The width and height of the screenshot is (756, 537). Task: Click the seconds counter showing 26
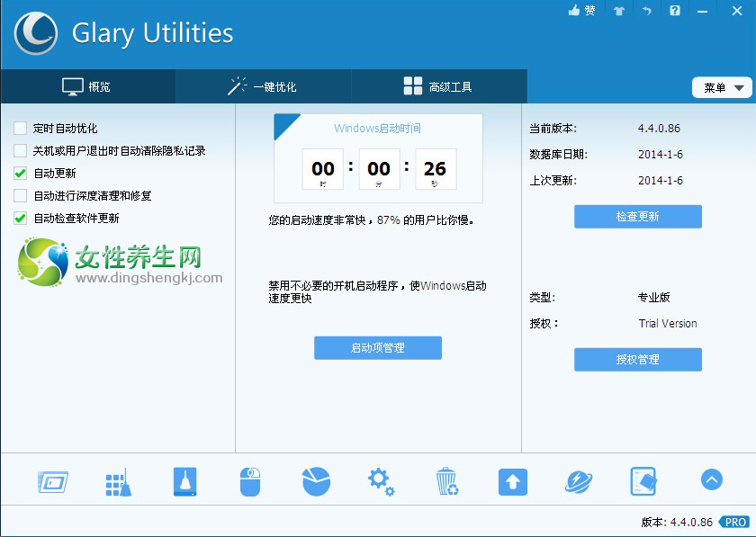tap(436, 169)
